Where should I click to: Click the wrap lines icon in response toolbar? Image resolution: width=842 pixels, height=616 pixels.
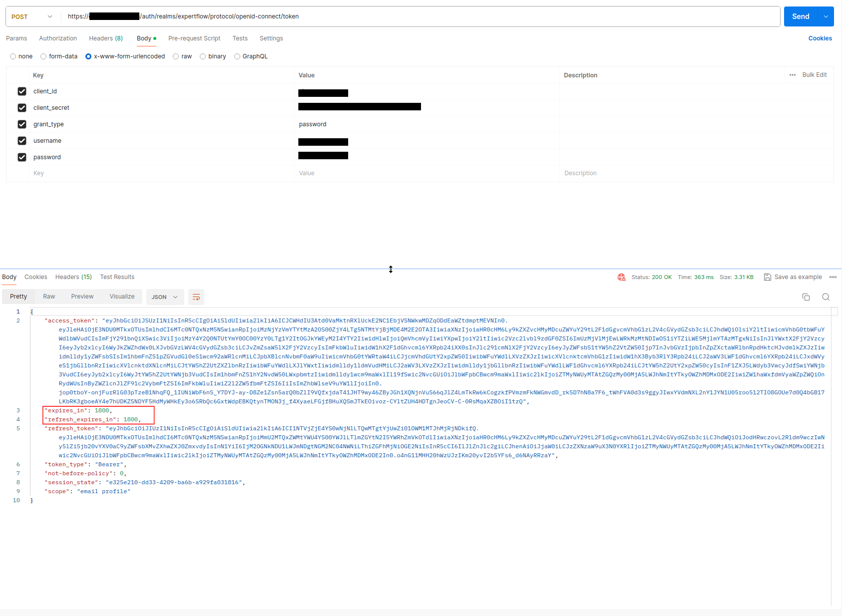[196, 297]
